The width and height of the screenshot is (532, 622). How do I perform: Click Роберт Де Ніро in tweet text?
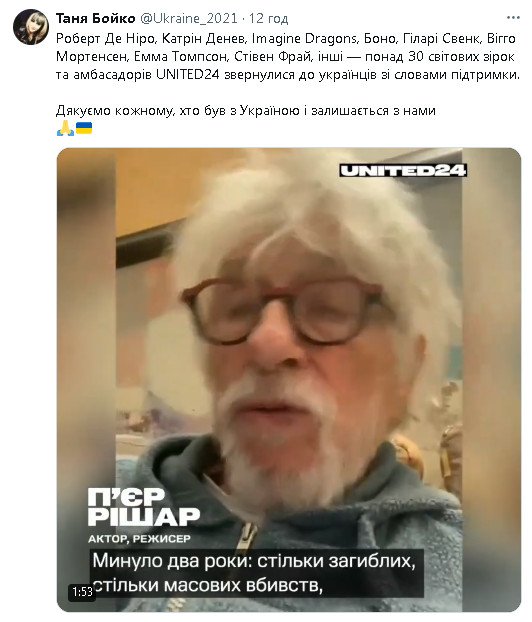pos(105,39)
